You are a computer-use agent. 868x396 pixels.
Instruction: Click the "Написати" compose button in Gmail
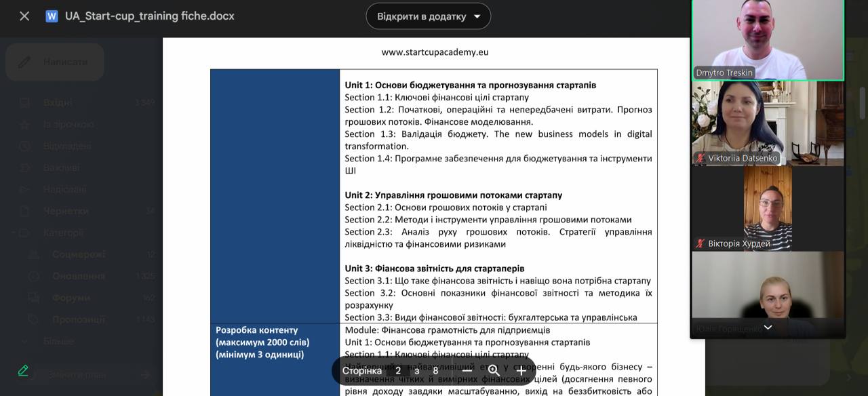coord(55,62)
